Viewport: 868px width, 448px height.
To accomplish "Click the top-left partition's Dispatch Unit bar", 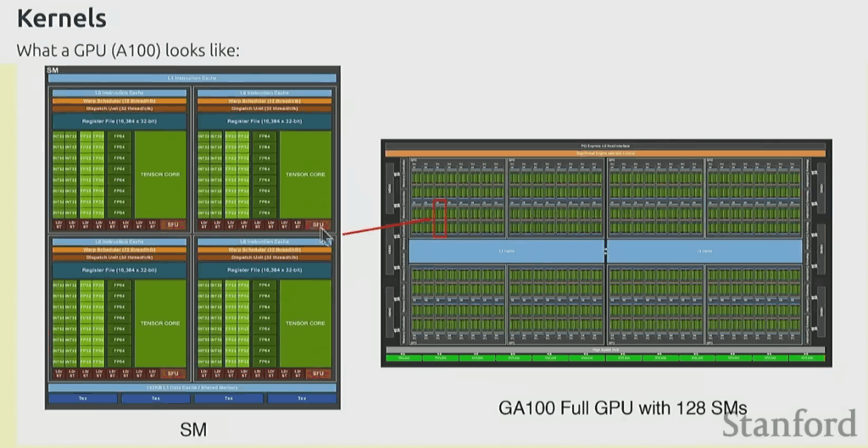I will click(x=118, y=108).
